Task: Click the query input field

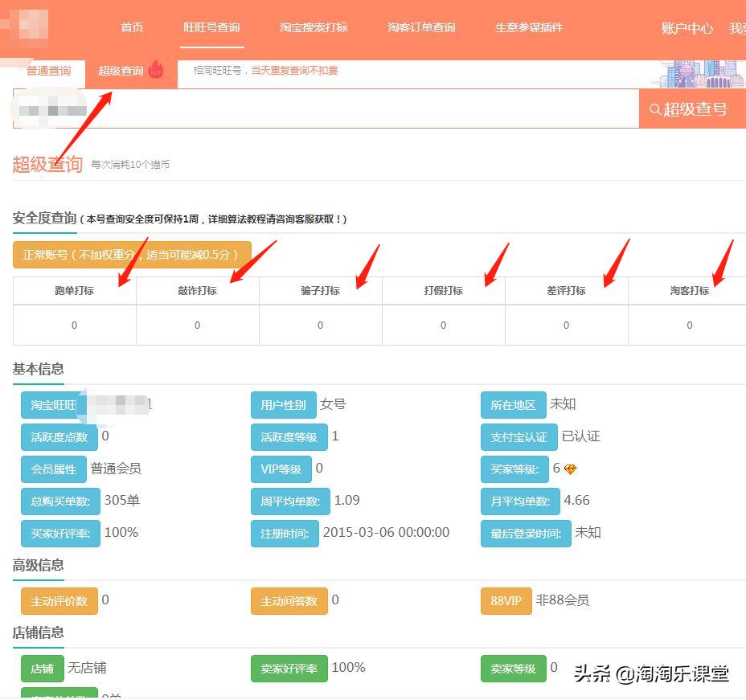Action: [x=322, y=109]
